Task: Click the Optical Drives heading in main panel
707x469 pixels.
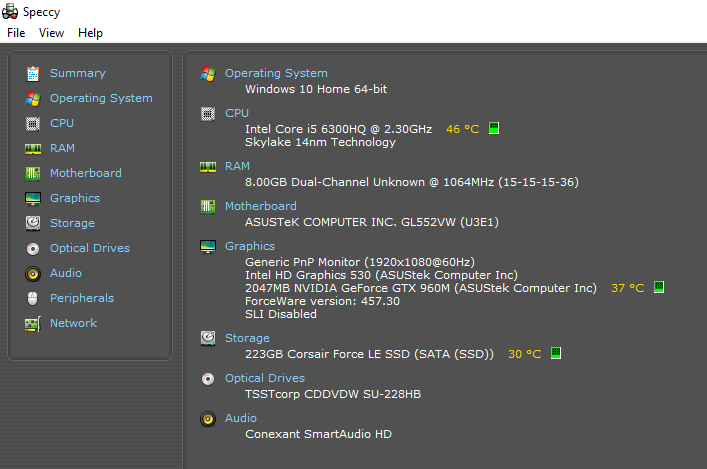Action: (x=264, y=378)
